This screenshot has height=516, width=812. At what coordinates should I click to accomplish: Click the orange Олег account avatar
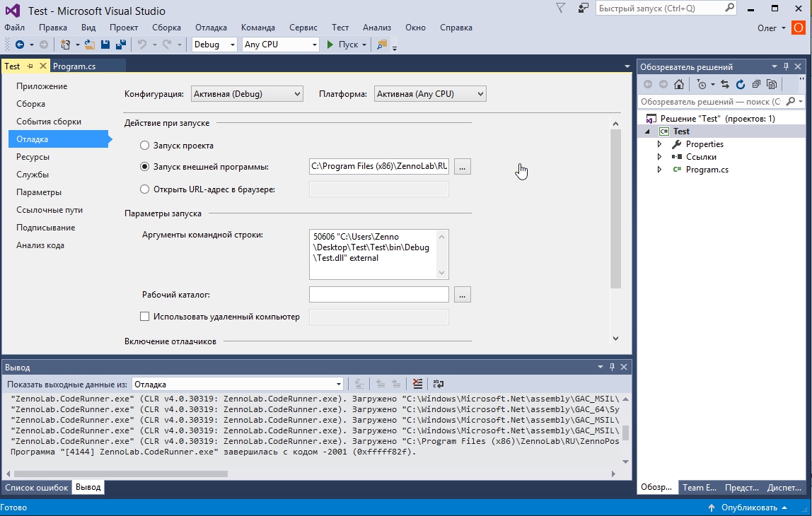pyautogui.click(x=798, y=28)
